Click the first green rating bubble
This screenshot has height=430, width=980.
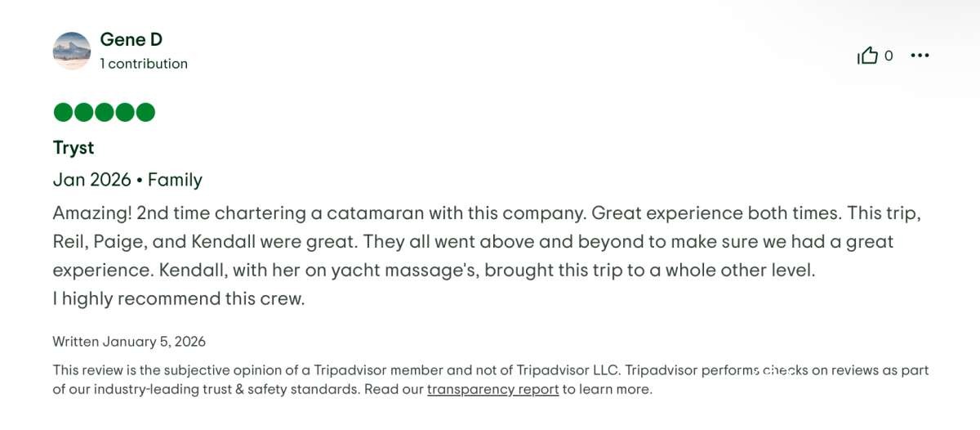click(63, 112)
